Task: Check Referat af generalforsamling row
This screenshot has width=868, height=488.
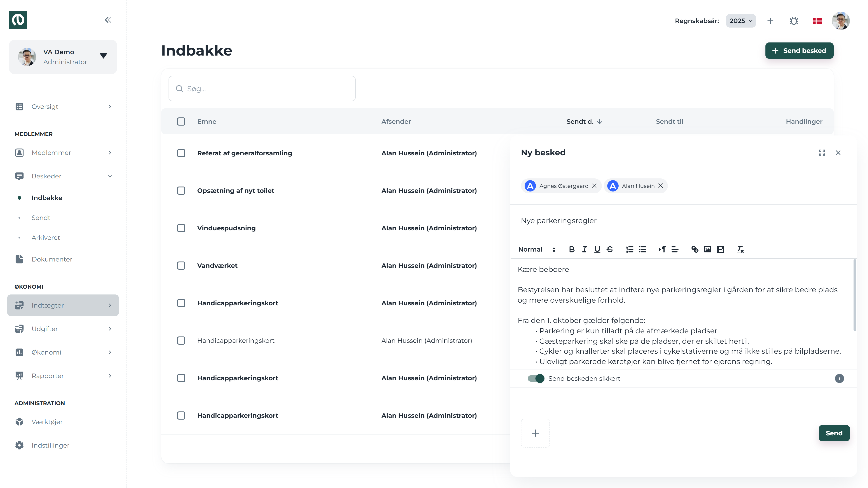Action: pos(181,153)
